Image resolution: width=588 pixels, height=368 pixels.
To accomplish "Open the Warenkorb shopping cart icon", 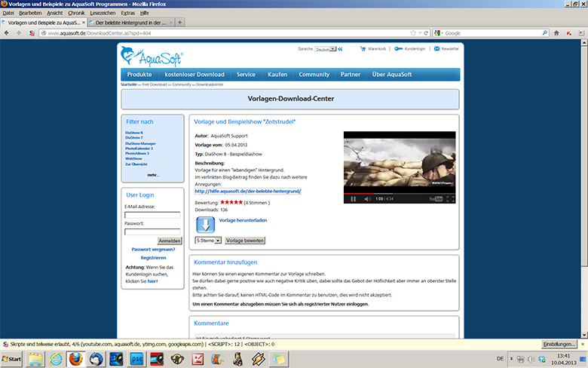I will (x=363, y=48).
